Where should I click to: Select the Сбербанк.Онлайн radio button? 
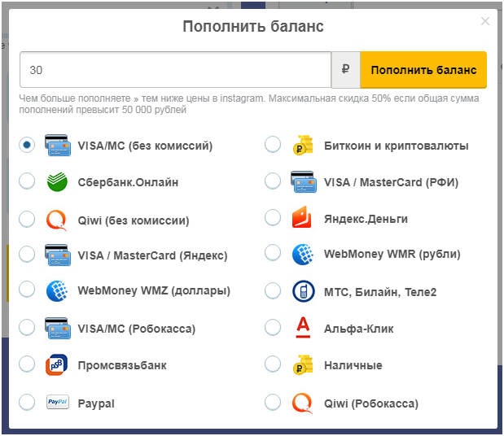[x=27, y=181]
